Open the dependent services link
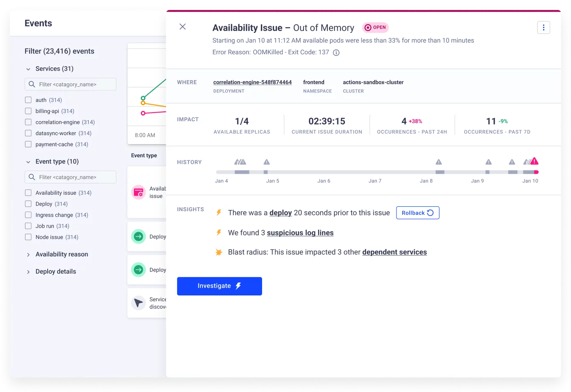 (x=394, y=252)
